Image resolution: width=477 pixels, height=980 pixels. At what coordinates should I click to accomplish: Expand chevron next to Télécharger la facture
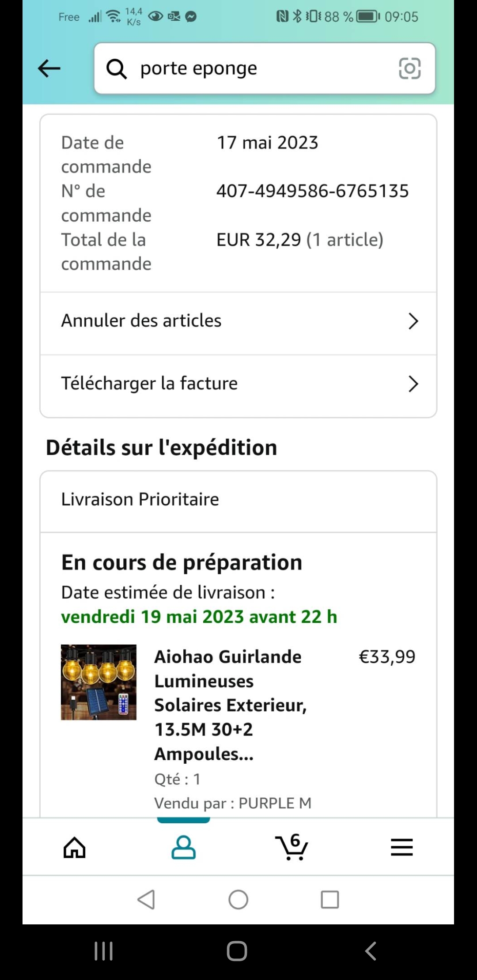[x=413, y=384]
